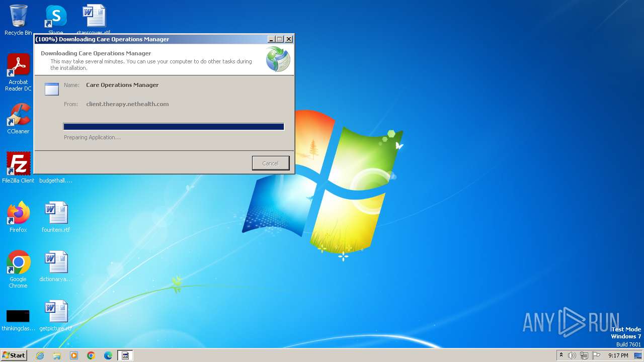644x362 pixels.
Task: Open Windows Media Player from taskbar
Action: click(x=74, y=355)
